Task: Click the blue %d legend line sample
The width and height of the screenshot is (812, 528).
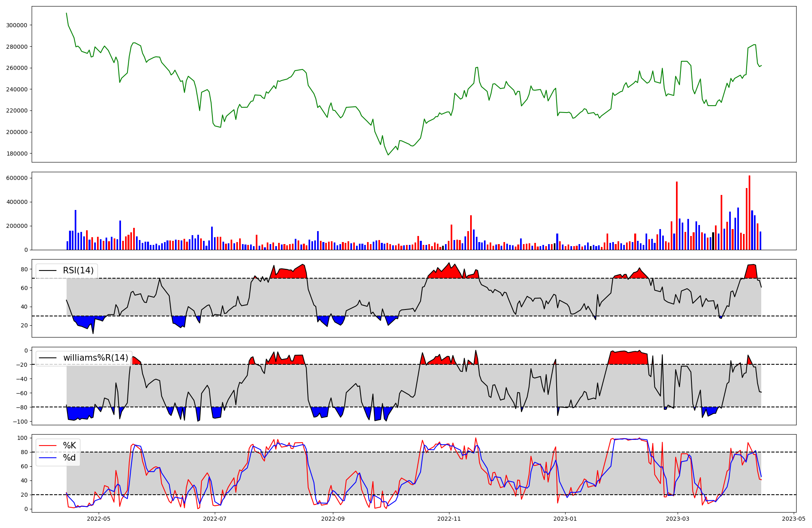Action: (x=48, y=458)
